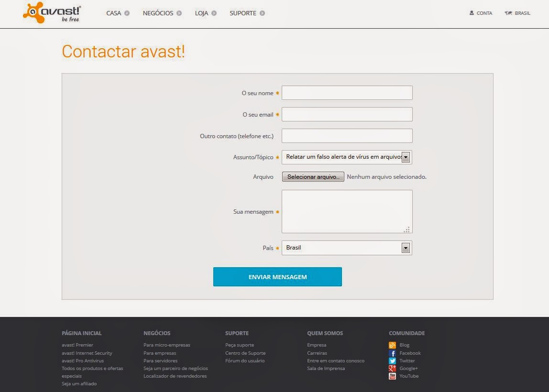Open the 'Seja um afiliado' link
The width and height of the screenshot is (549, 392).
click(79, 383)
